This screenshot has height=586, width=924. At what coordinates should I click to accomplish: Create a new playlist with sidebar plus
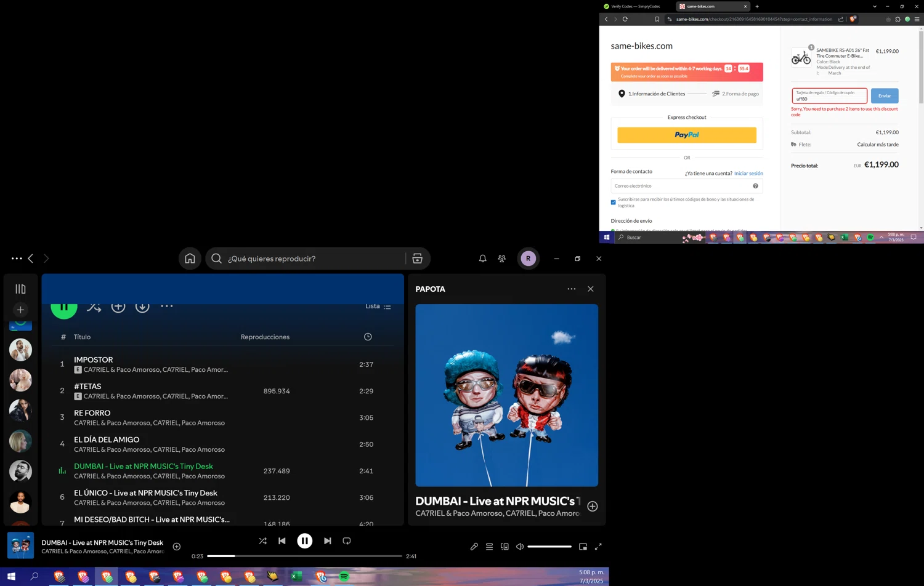tap(20, 310)
